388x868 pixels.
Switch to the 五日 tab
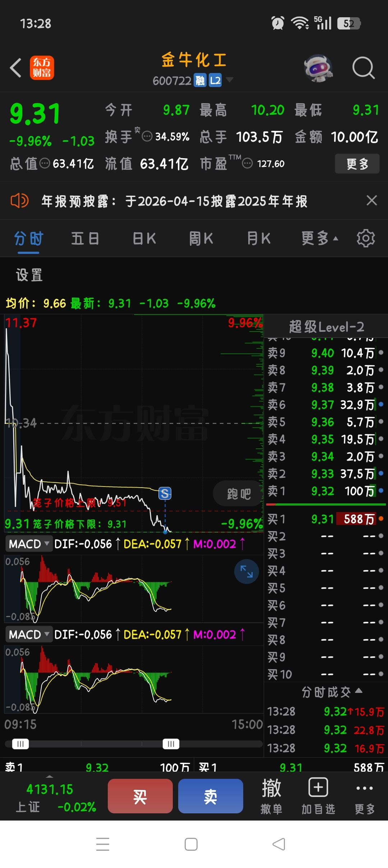[85, 238]
